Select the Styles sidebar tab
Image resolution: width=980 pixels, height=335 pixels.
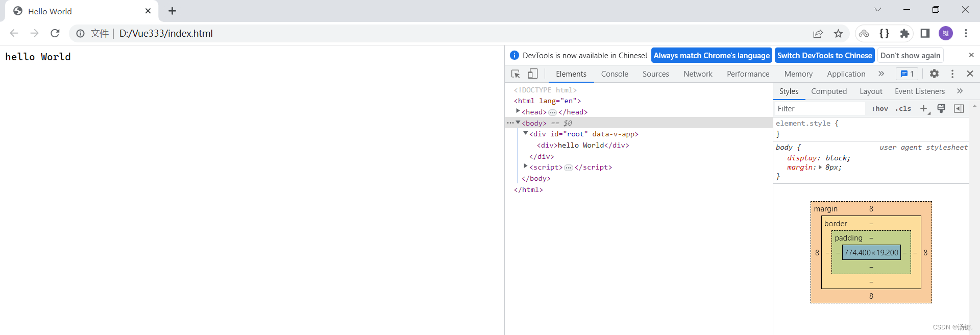pos(789,91)
